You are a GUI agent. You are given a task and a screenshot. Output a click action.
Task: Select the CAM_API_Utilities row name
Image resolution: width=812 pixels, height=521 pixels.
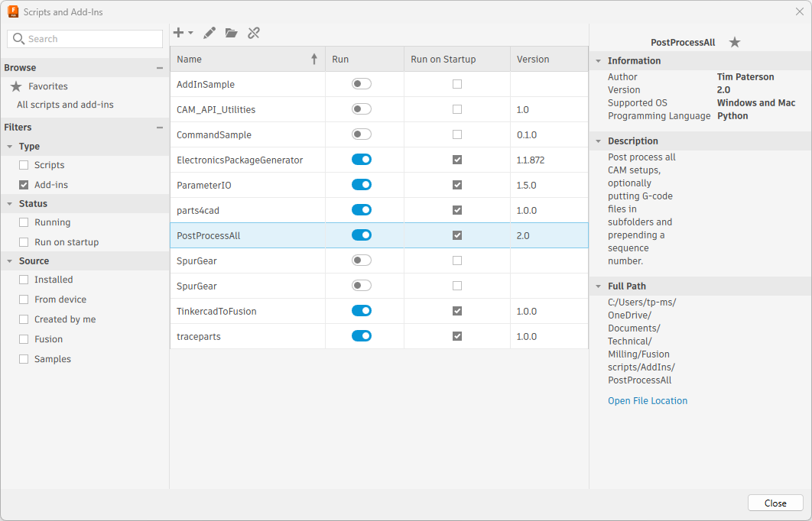216,110
